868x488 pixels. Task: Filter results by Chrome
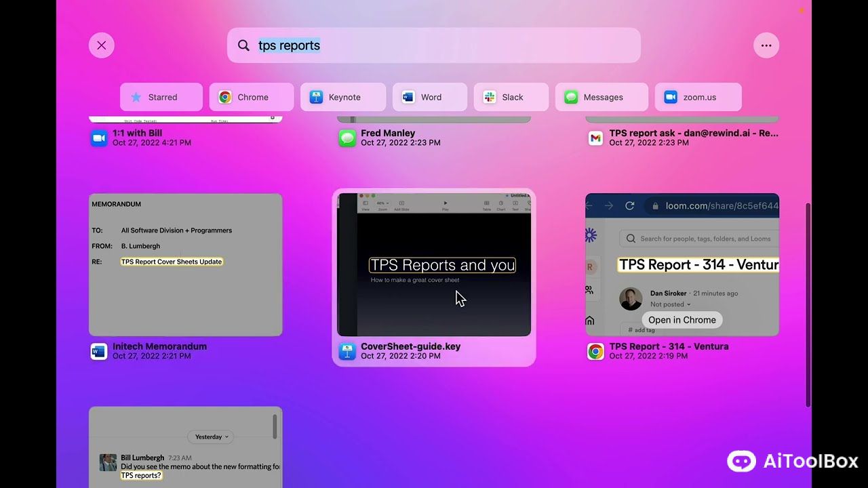[x=252, y=97]
